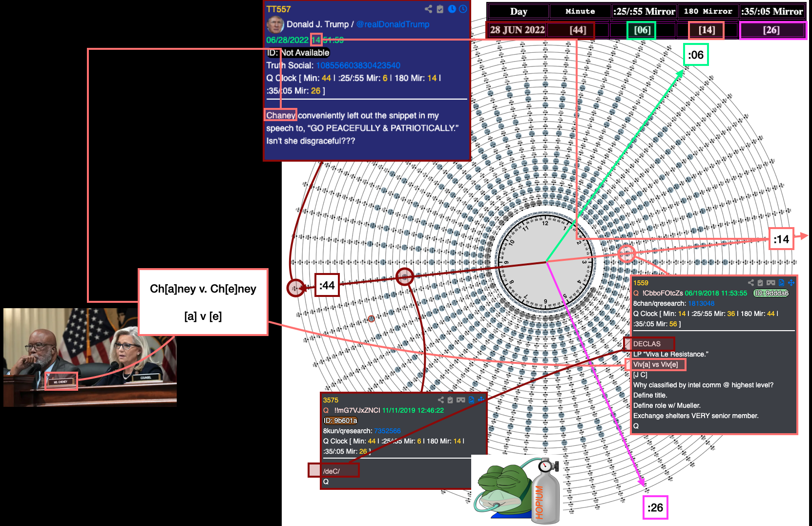Click timestamp 06/19/2018 11:53:55
This screenshot has height=526, width=812.
pyautogui.click(x=716, y=293)
